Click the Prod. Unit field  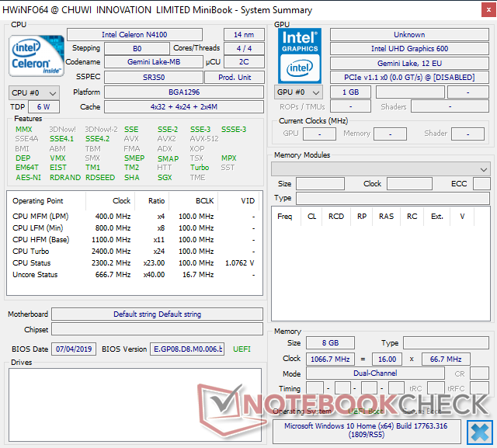(x=235, y=78)
